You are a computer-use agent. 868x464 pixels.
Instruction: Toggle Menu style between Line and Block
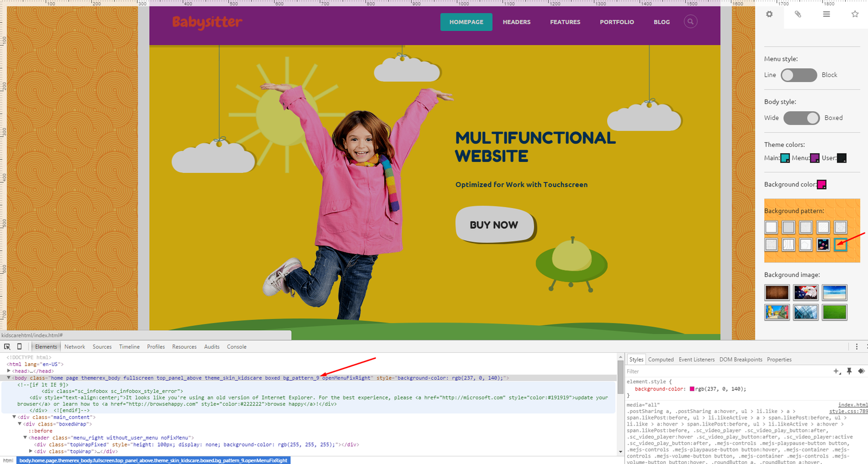[799, 75]
